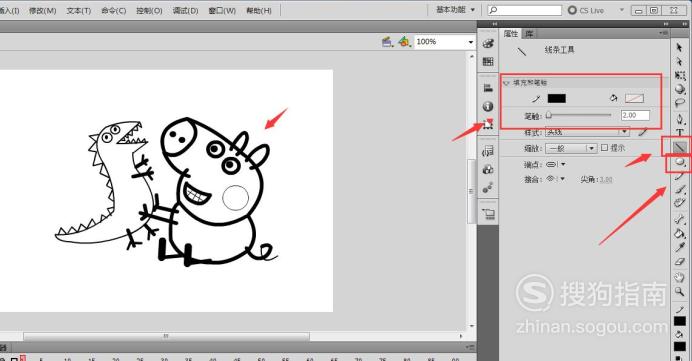
Task: Open the Motion Presets panel icon
Action: click(x=488, y=188)
